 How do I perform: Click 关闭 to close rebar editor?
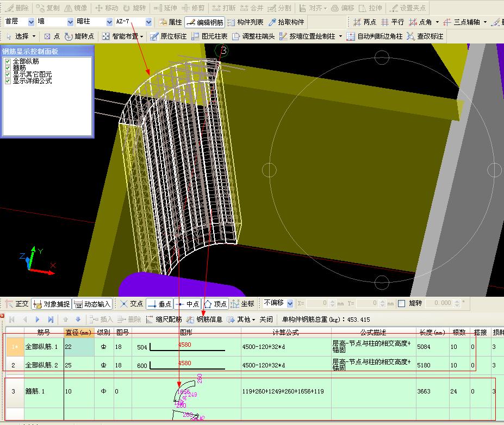pos(266,320)
